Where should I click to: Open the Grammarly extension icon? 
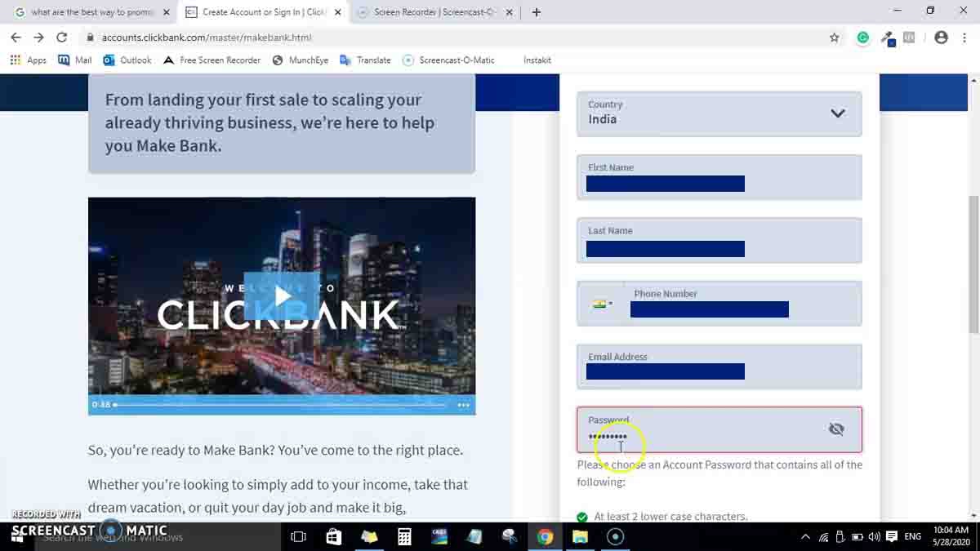[863, 38]
